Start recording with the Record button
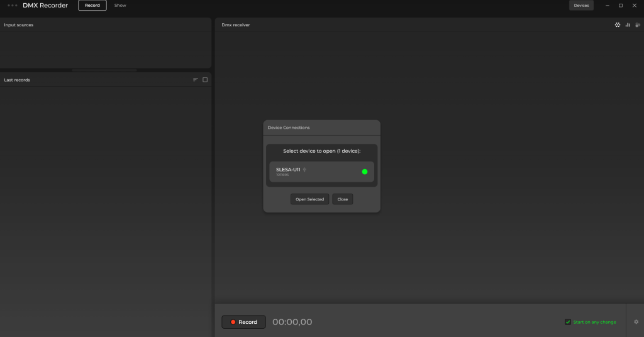Screen dimensions: 644x337 (243, 322)
